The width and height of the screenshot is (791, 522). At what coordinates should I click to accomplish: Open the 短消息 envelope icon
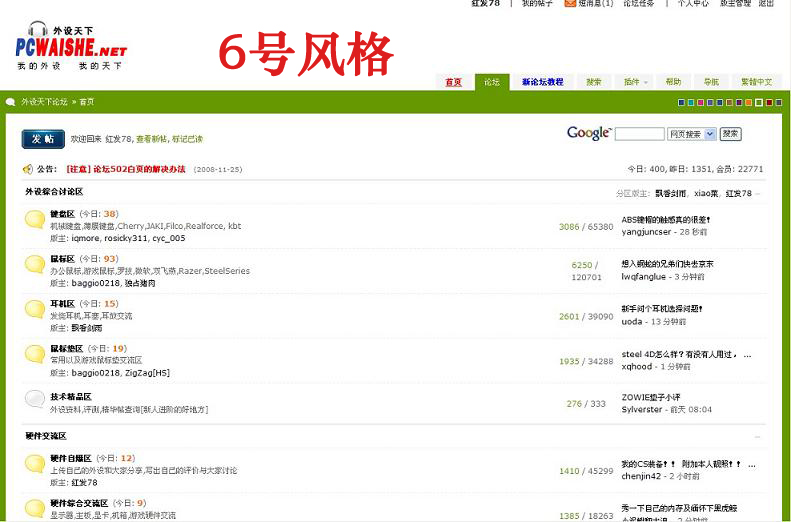570,4
